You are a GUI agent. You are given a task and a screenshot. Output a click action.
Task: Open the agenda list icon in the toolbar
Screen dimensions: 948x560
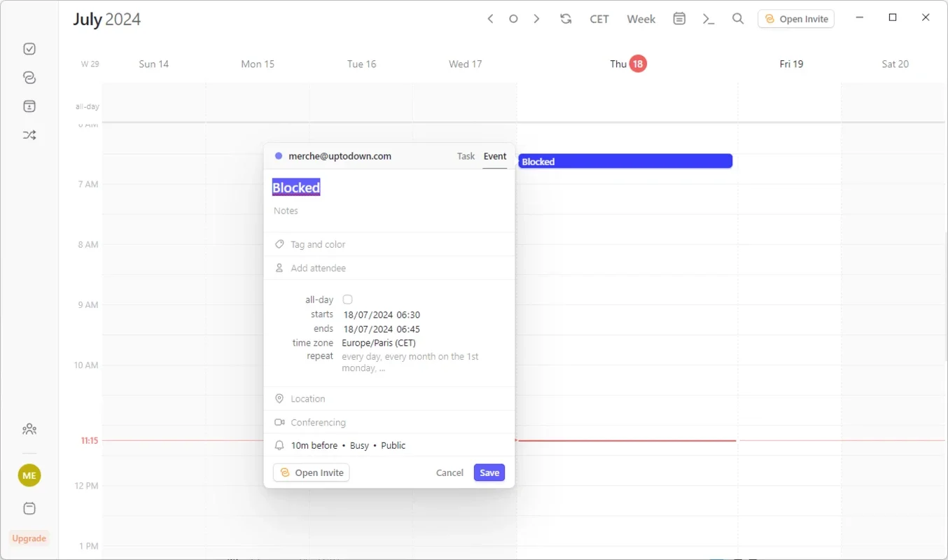(679, 19)
